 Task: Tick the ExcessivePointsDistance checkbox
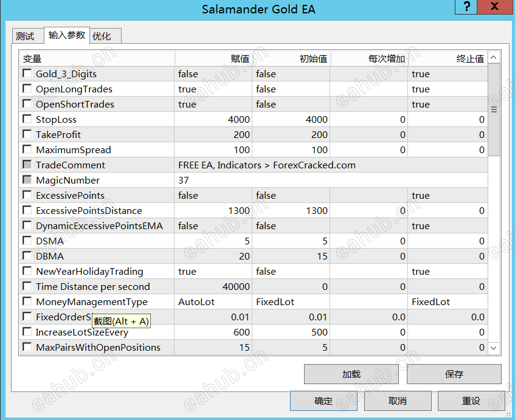click(x=27, y=210)
